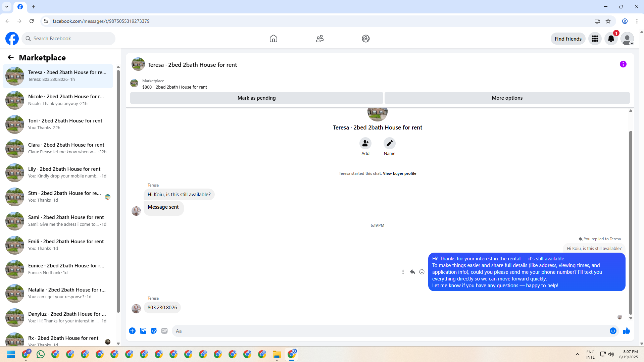This screenshot has height=362, width=644.
Task: View site information icon in address bar
Action: [x=46, y=21]
